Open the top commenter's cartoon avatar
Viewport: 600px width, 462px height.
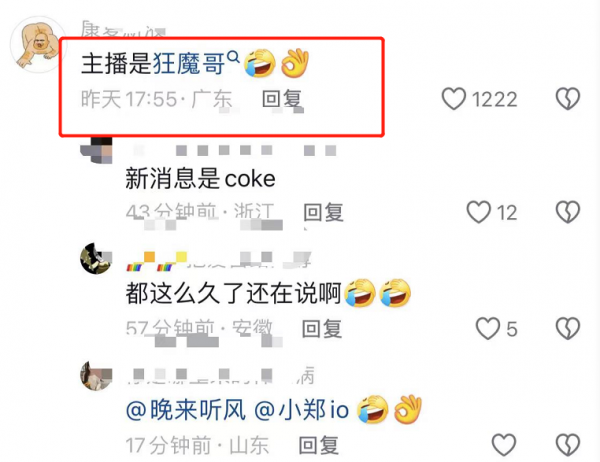coord(38,44)
